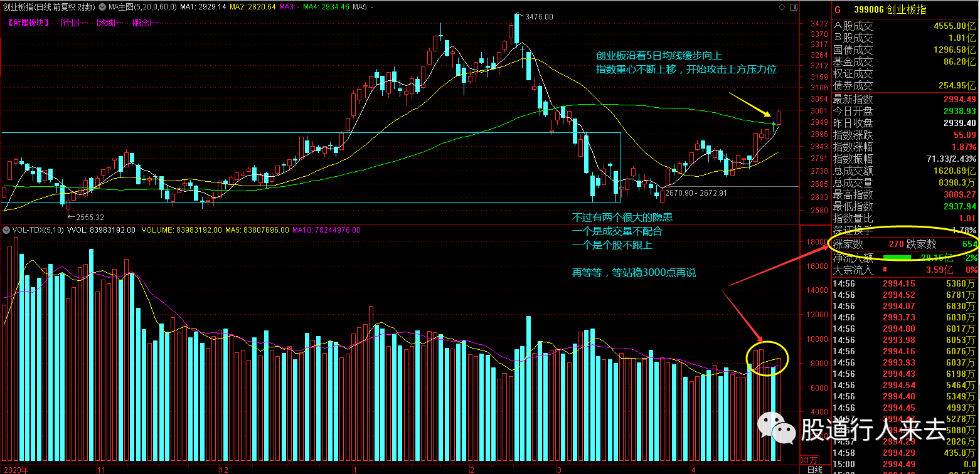This screenshot has height=474, width=980.
Task: Click the MA1: 2929.14 indicator value
Action: point(203,7)
